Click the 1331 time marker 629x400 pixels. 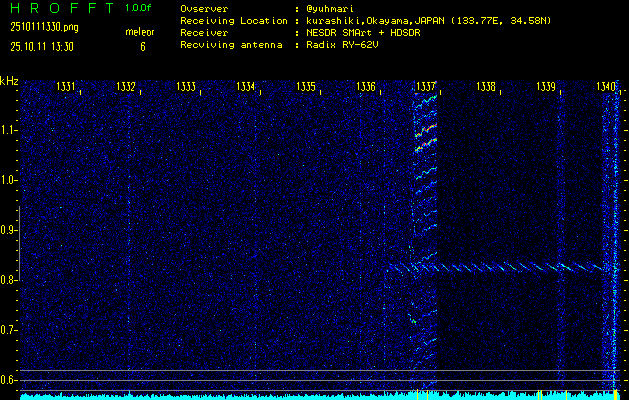click(65, 86)
